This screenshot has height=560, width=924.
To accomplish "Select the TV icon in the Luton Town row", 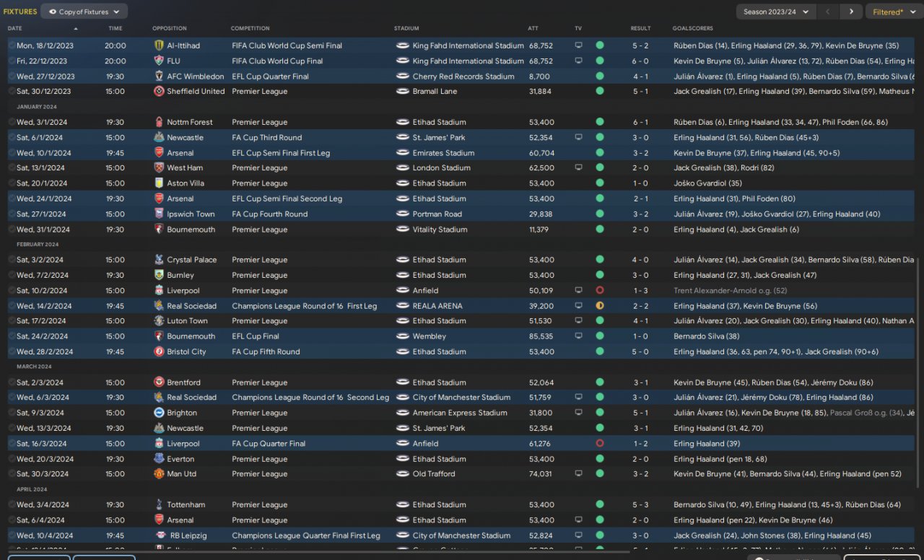I will coord(578,321).
